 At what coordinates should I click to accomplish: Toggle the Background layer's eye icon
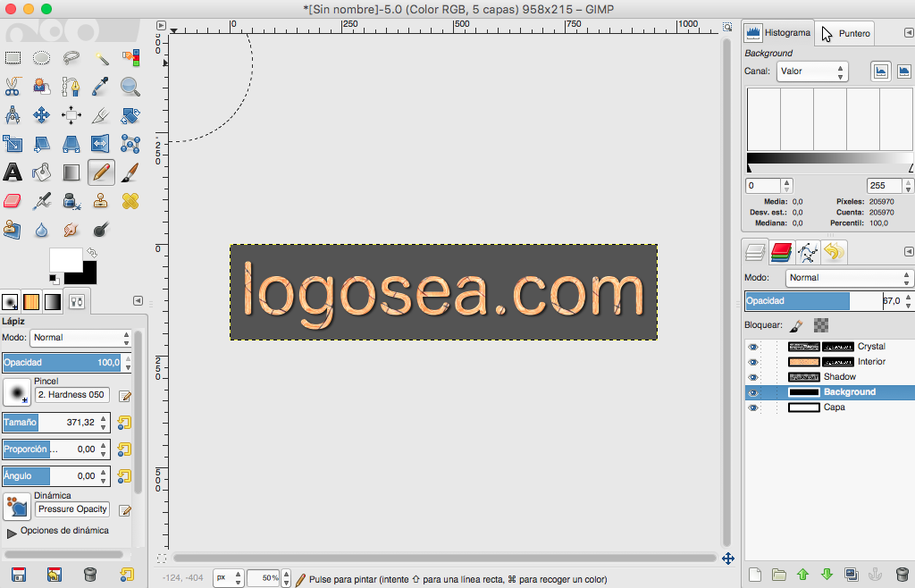[x=752, y=392]
